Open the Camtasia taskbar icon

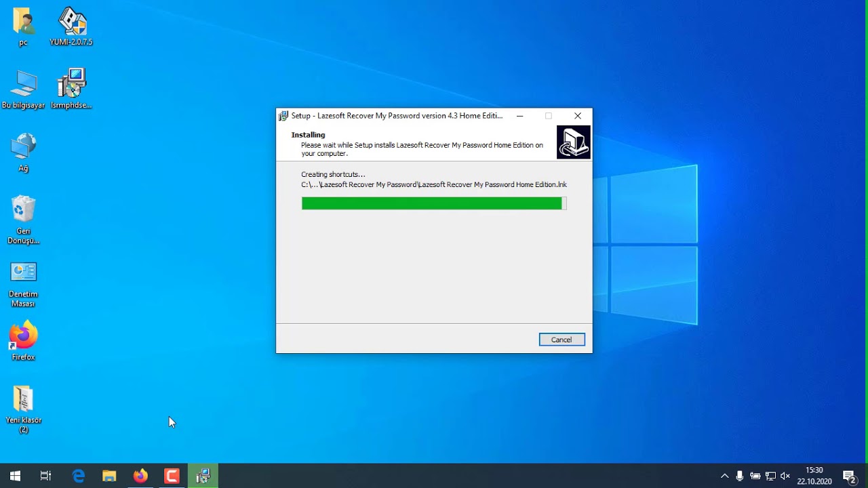(172, 476)
